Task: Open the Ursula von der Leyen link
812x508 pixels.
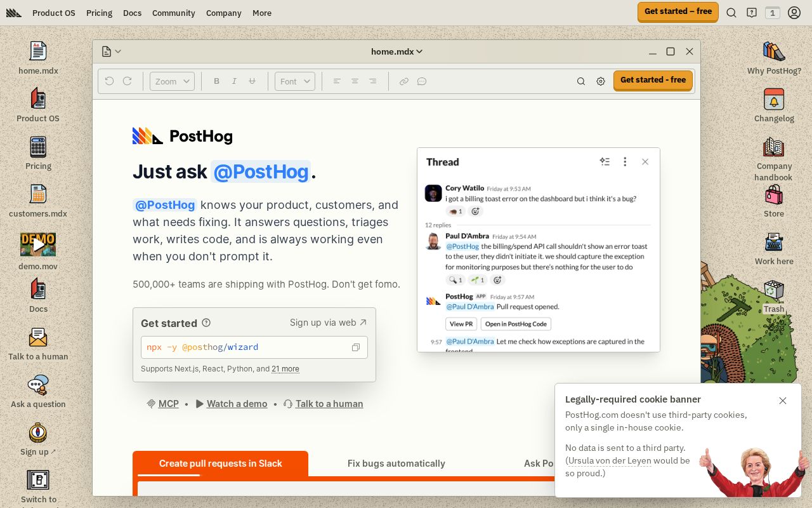Action: 610,461
